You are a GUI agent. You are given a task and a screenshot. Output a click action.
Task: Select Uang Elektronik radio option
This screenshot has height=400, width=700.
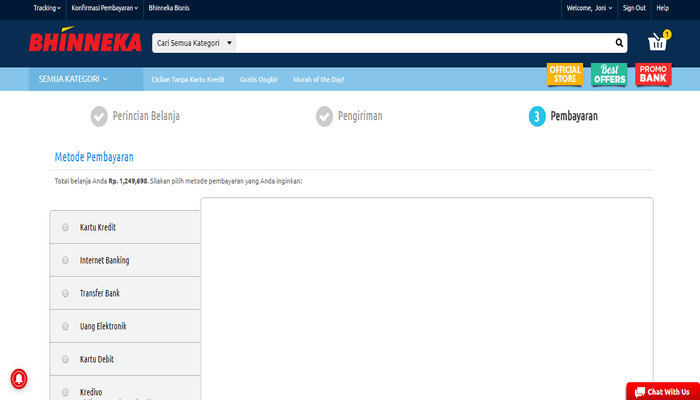tap(66, 326)
